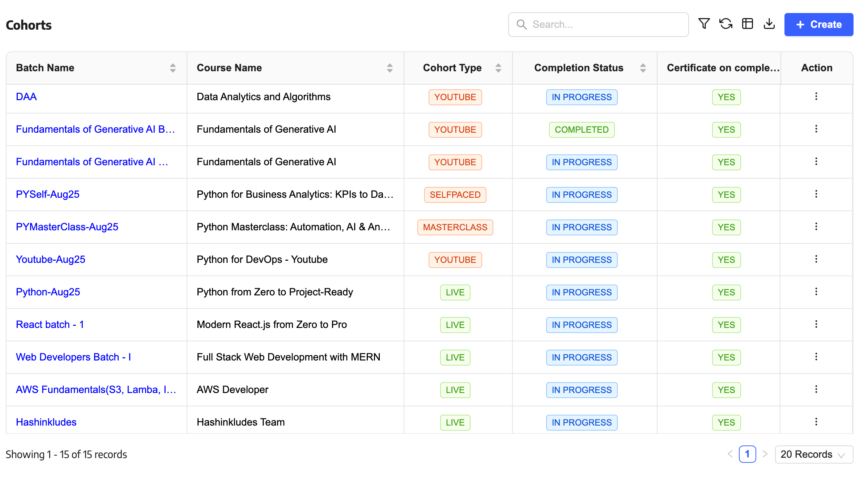Click the refresh icon

pyautogui.click(x=726, y=24)
